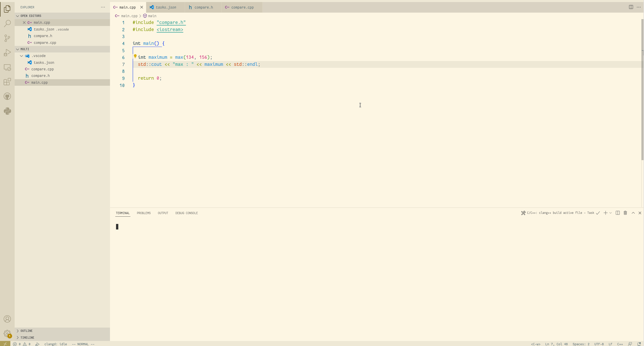Open the terminal launch profile dropdown

[610, 213]
